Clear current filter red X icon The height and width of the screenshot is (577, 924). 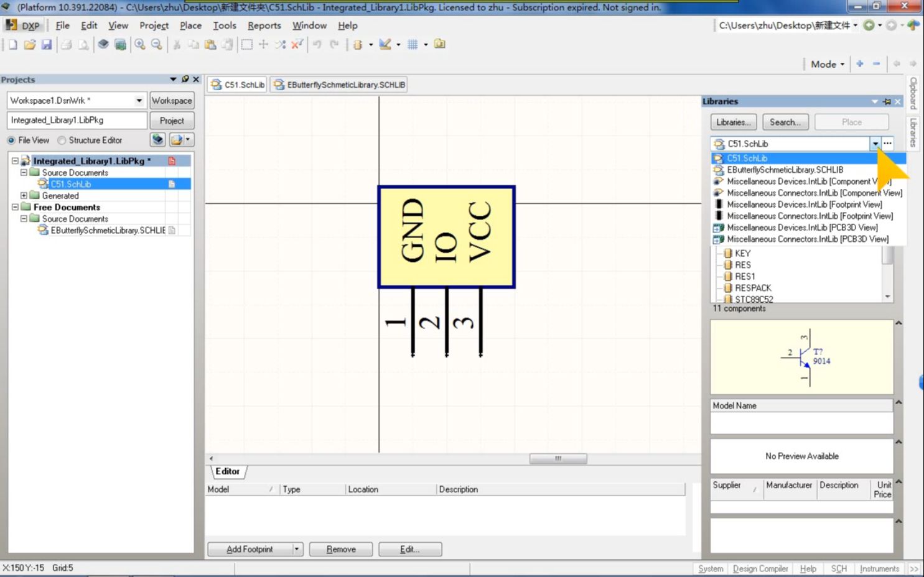[297, 45]
